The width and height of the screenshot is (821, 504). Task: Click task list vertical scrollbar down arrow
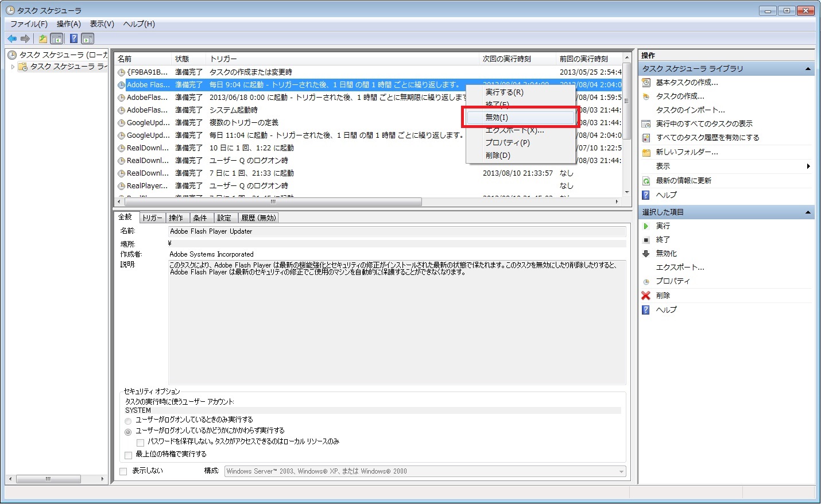627,192
